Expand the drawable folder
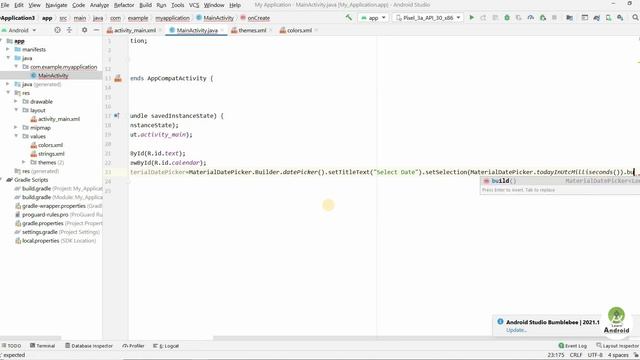This screenshot has width=640, height=360. [16, 101]
